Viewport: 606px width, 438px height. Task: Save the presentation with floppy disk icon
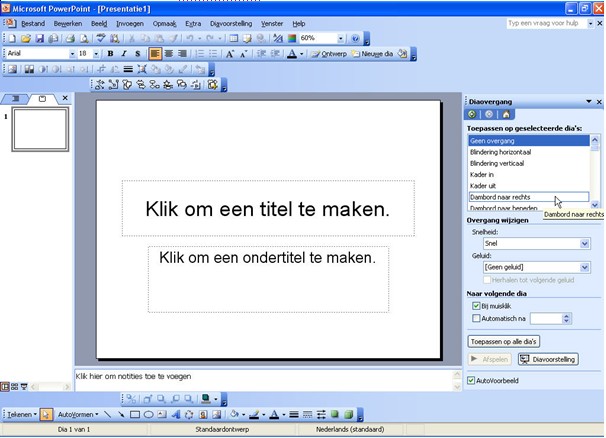[x=39, y=38]
